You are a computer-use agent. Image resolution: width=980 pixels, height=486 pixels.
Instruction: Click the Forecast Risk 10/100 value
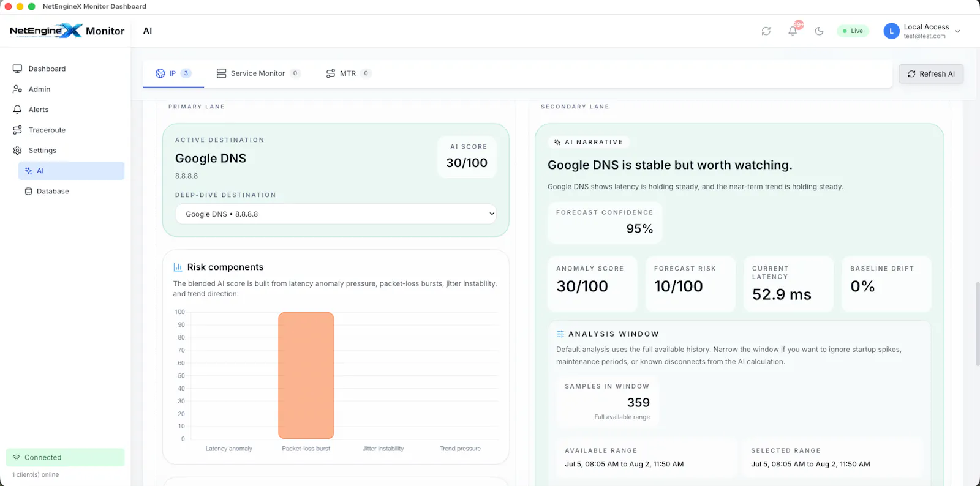[x=679, y=286]
